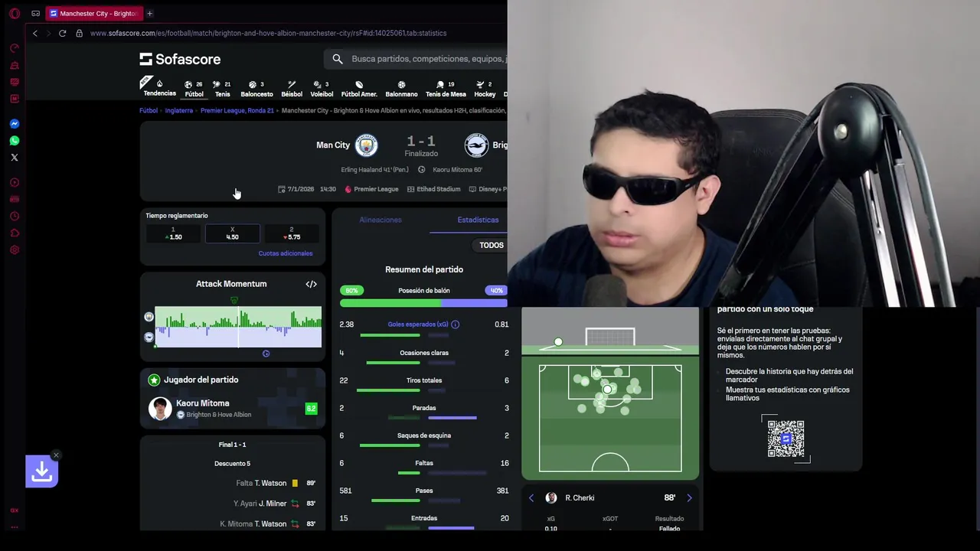Screen dimensions: 980x551
Task: Click Y. Ayari J. Milner substitution 83'
Action: pos(275,504)
